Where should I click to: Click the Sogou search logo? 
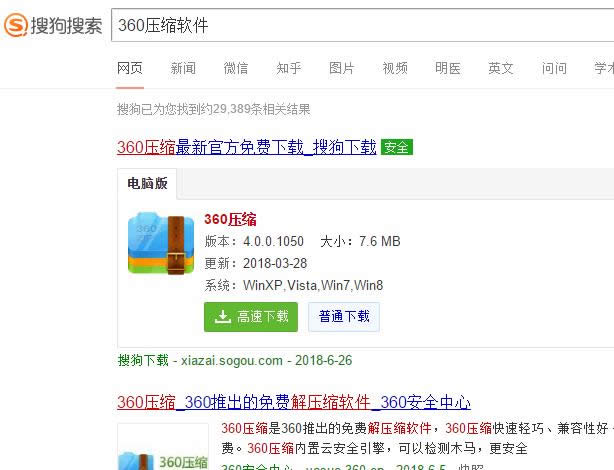pyautogui.click(x=53, y=25)
